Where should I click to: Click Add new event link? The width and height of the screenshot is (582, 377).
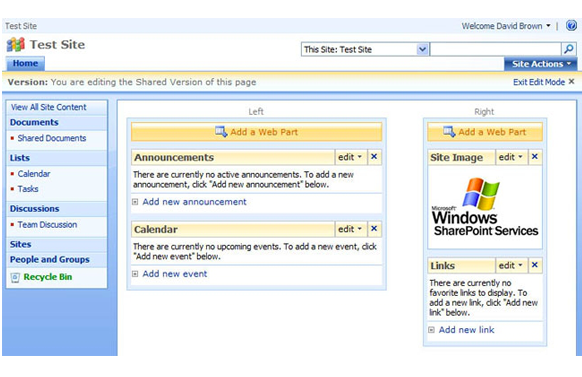(175, 274)
